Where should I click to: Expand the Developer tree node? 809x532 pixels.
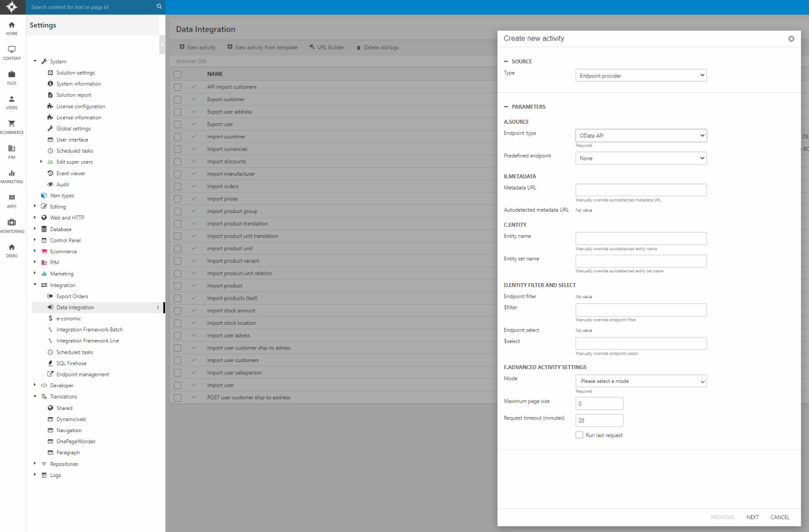click(x=35, y=385)
